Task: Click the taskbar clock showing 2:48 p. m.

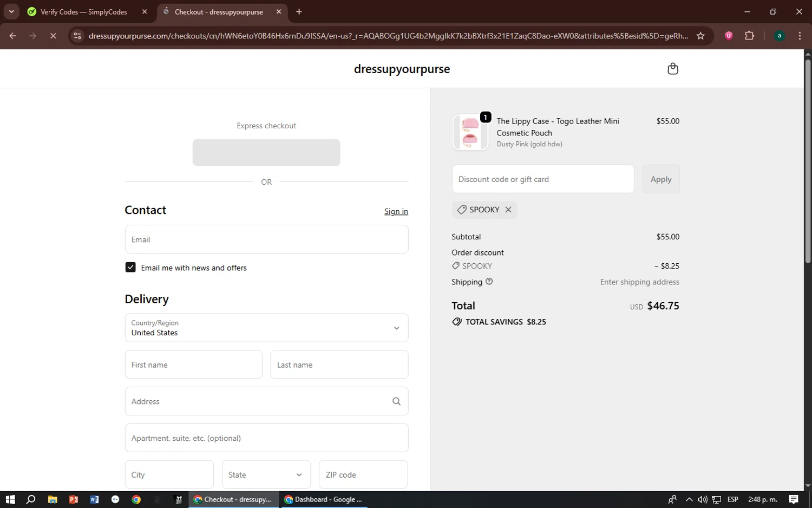Action: pos(763,499)
